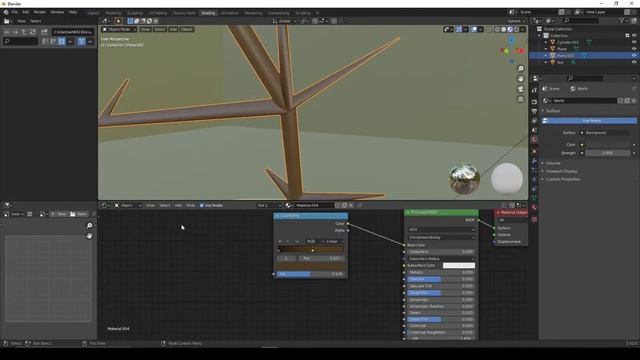
Task: Click the Open image button in image editor
Action: (79, 214)
